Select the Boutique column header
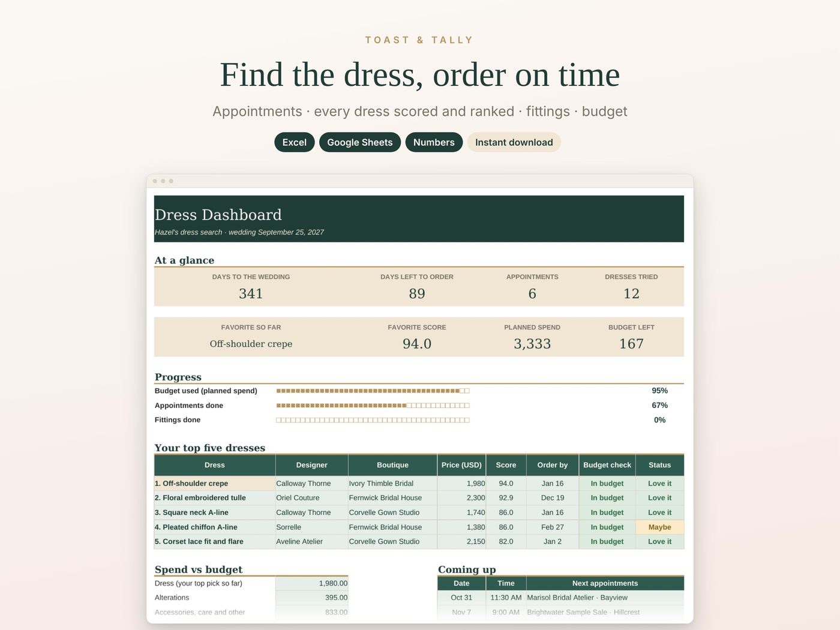 pos(392,465)
